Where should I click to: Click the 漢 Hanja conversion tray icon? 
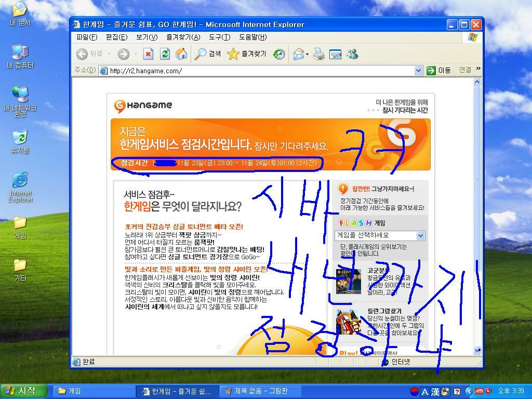click(x=435, y=392)
